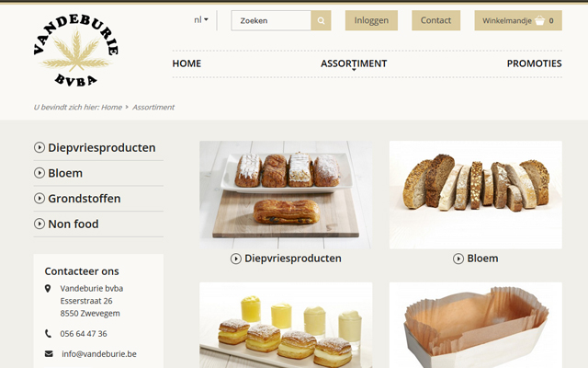Click the arrow icon beside sidebar Non food

pyautogui.click(x=40, y=224)
